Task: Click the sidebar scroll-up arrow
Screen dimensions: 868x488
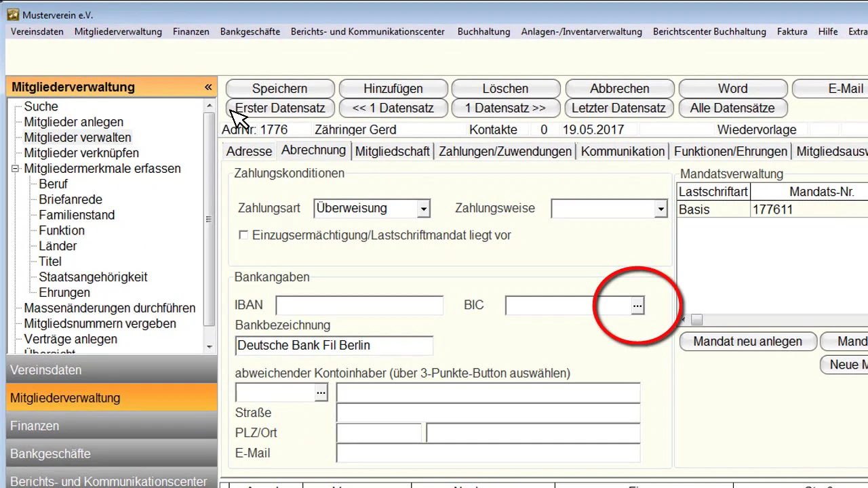Action: (x=209, y=106)
